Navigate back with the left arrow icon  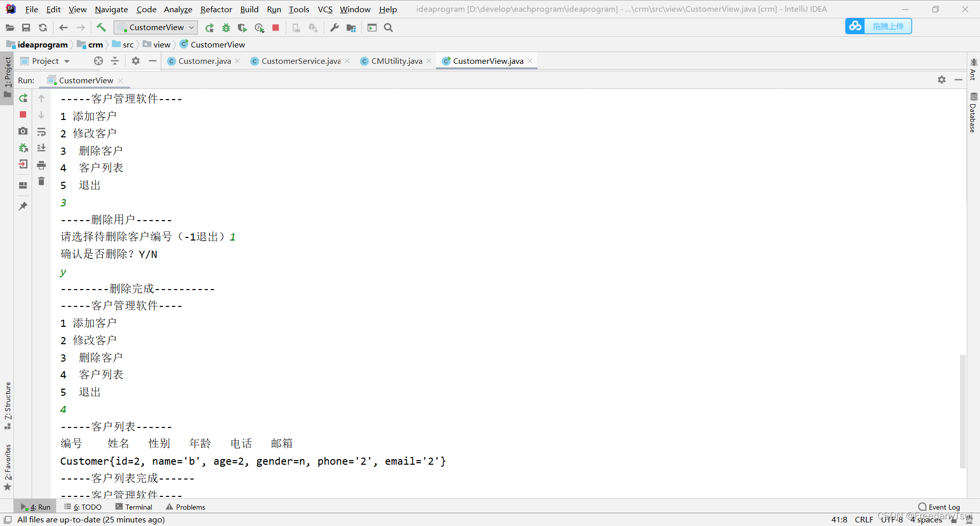pyautogui.click(x=63, y=28)
